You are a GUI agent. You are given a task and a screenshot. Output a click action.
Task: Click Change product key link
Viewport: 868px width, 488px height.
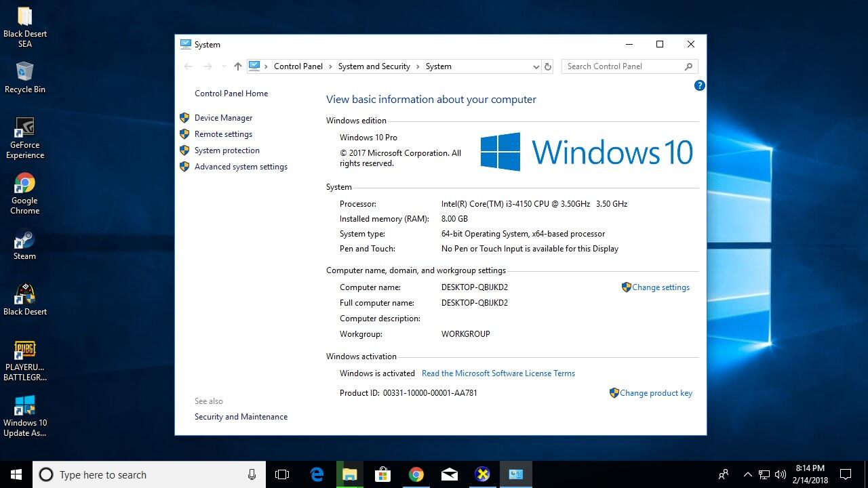point(656,393)
